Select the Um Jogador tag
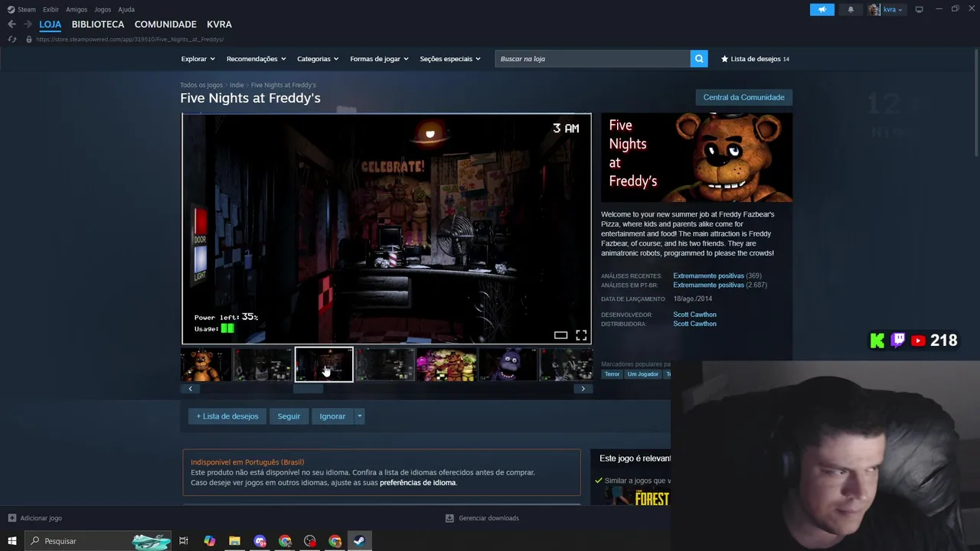The height and width of the screenshot is (551, 980). coord(642,374)
